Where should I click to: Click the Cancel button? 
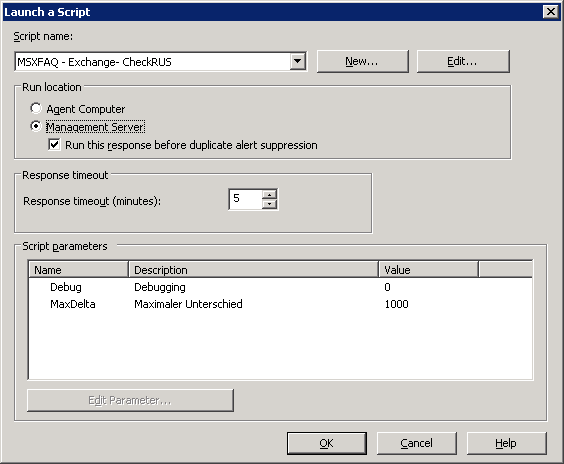point(417,443)
